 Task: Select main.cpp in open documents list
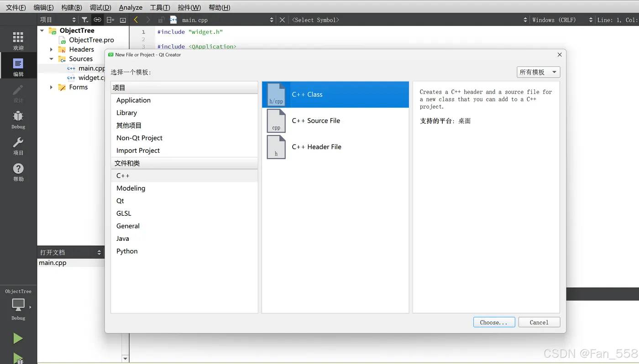(x=52, y=263)
